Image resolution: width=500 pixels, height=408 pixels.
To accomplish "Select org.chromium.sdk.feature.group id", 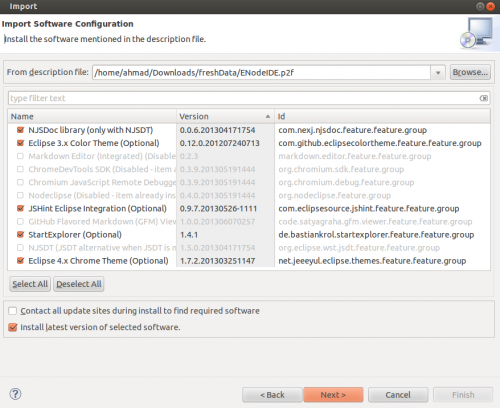I will coord(341,169).
